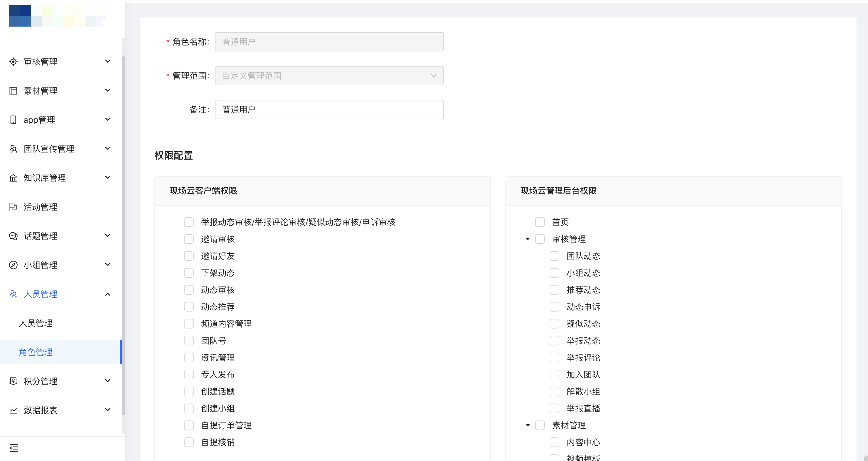The width and height of the screenshot is (868, 461).
Task: Expand the 审核管理 sidebar menu chevron
Action: coord(108,61)
